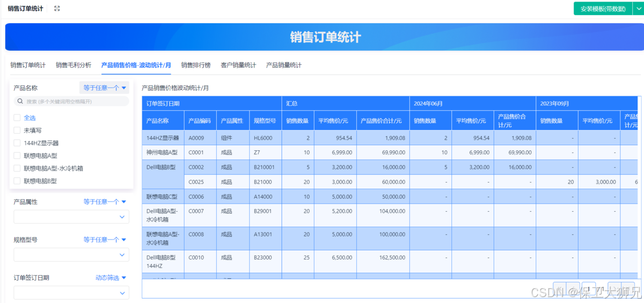Viewport: 644px width, 303px height.
Task: Open the 动态筛选 dropdown
Action: tap(111, 278)
